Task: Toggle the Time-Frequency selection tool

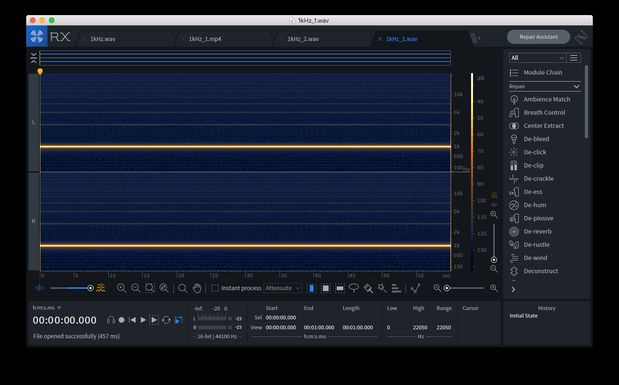Action: pyautogui.click(x=326, y=288)
